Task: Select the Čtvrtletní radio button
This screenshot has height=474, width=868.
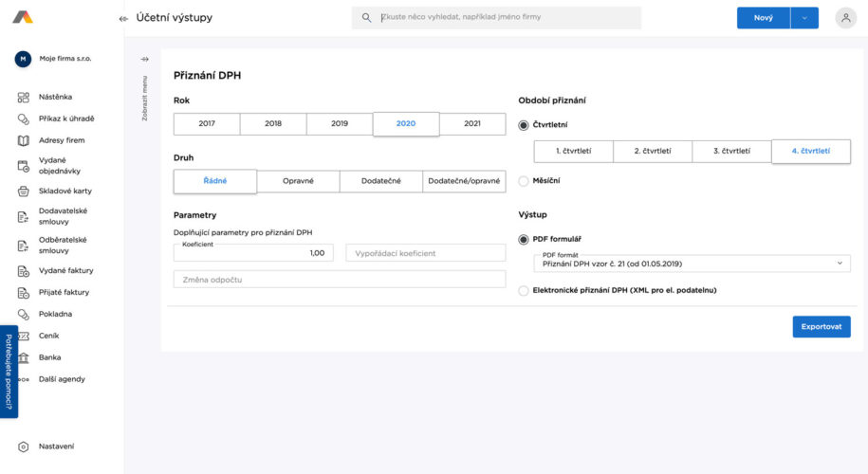Action: [x=524, y=124]
